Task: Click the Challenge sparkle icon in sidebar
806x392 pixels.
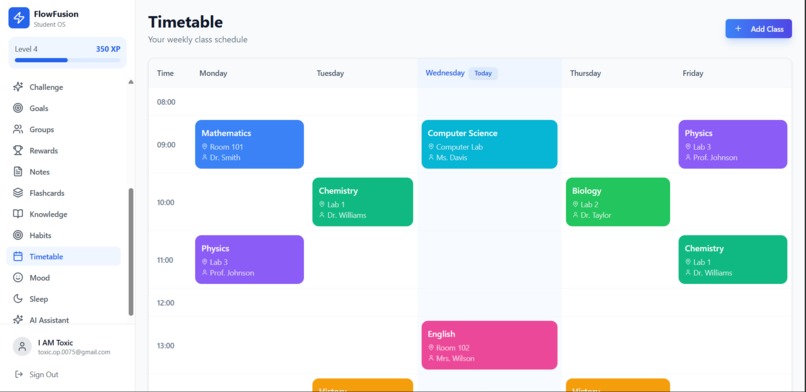Action: pyautogui.click(x=18, y=87)
